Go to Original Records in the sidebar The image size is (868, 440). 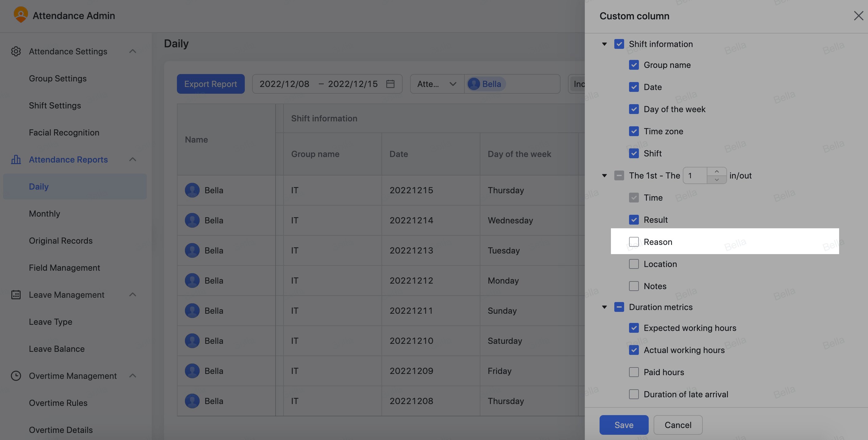pyautogui.click(x=61, y=241)
